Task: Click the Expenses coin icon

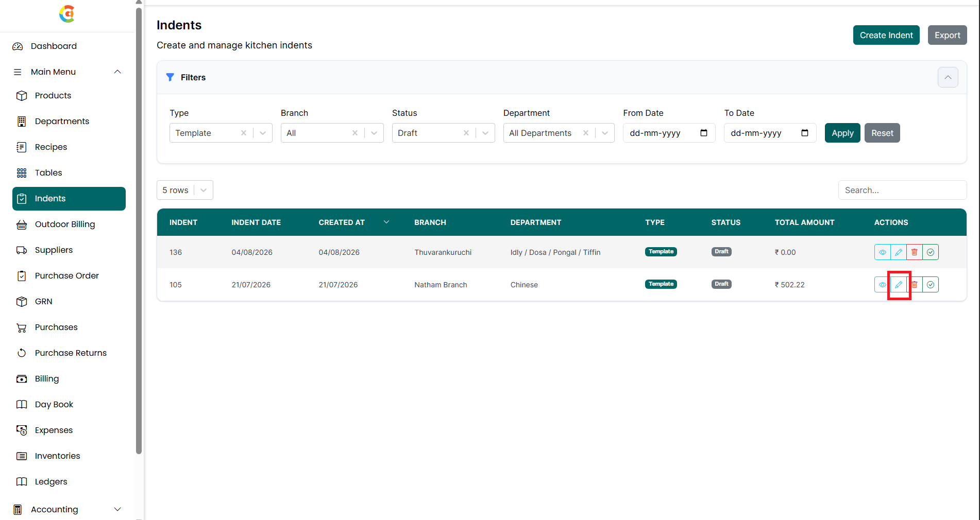Action: pyautogui.click(x=22, y=430)
